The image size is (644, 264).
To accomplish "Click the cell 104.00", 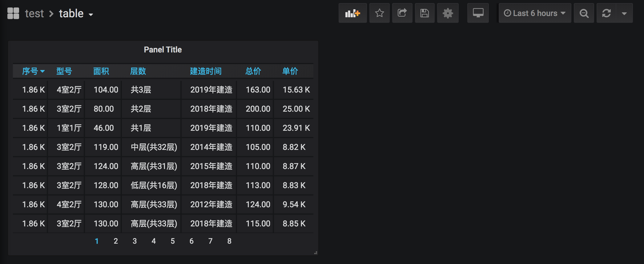I will coord(103,90).
